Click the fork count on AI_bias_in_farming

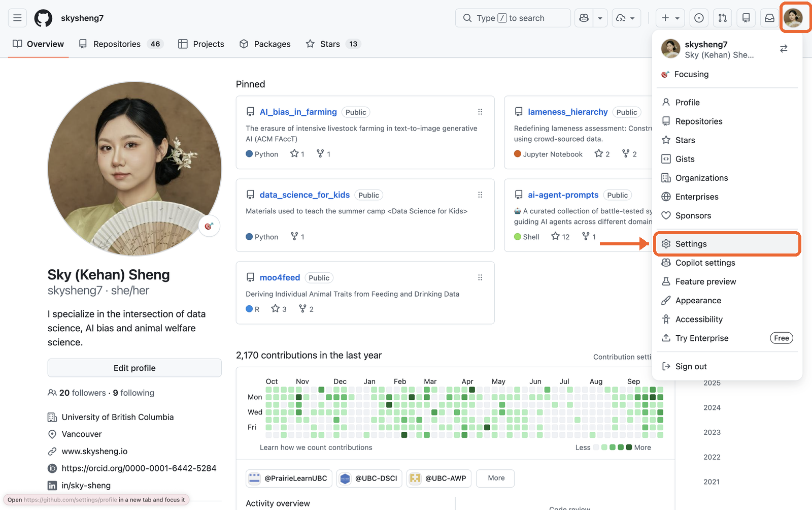coord(323,154)
